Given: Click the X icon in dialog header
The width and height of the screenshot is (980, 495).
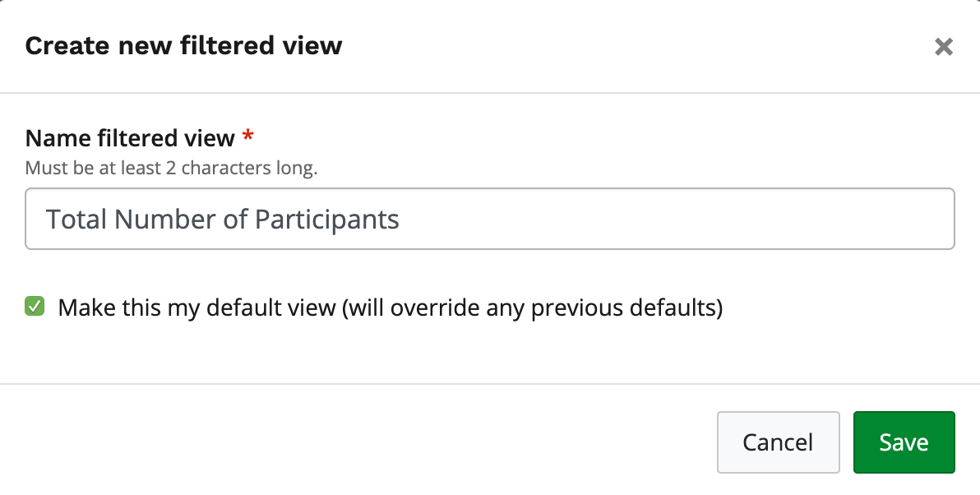Looking at the screenshot, I should click(944, 47).
